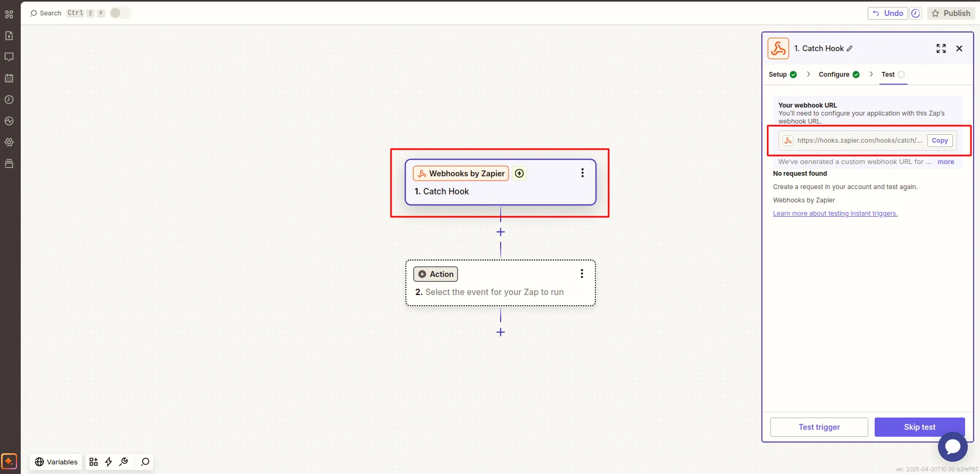Select the Webhooks by Zapier chip
Viewport: 980px width, 474px height.
coord(461,174)
